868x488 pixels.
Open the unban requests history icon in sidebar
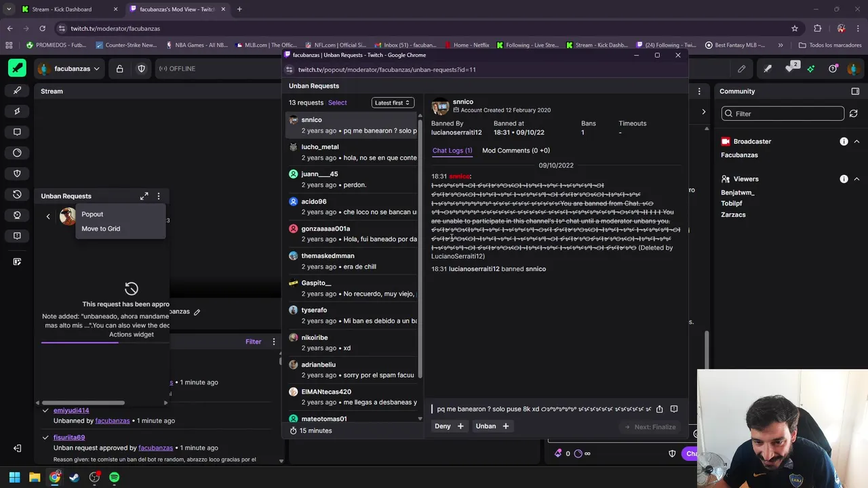(x=17, y=195)
